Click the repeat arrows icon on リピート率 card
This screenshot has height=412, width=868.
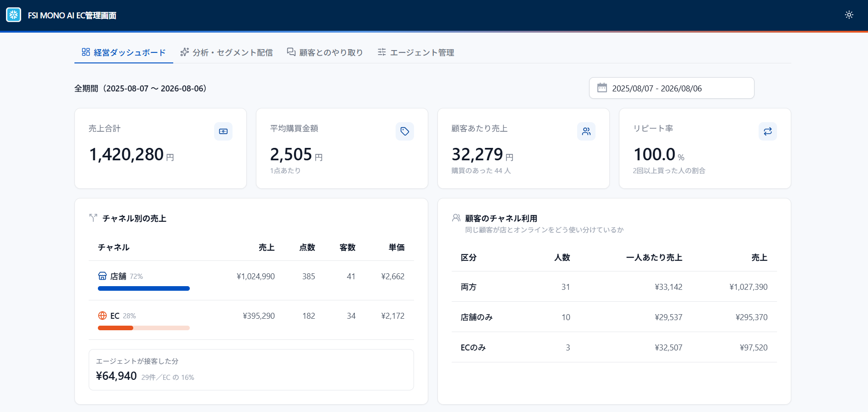[768, 131]
